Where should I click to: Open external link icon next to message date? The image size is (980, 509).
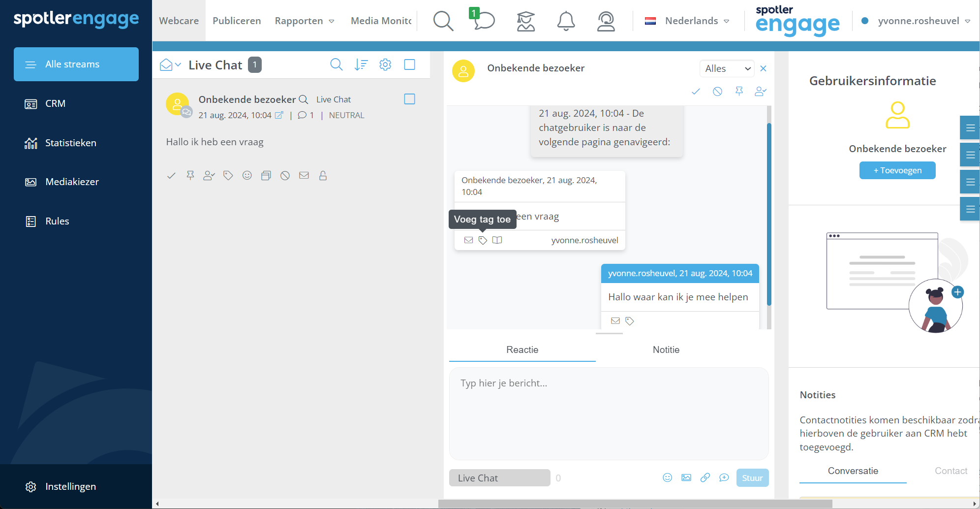tap(279, 115)
